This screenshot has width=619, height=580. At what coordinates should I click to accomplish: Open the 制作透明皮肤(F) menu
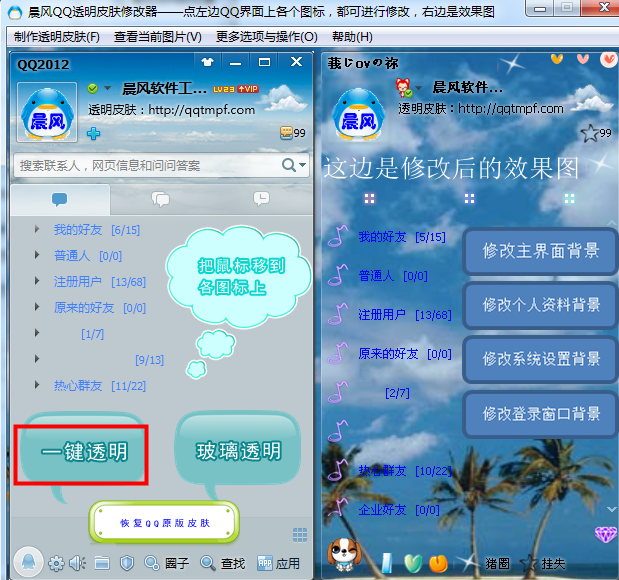point(57,37)
